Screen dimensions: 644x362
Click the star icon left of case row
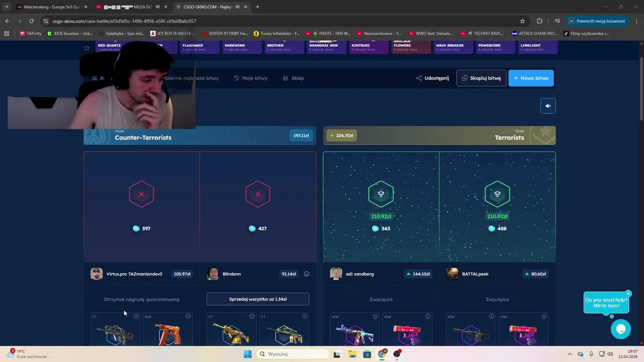pos(87,48)
